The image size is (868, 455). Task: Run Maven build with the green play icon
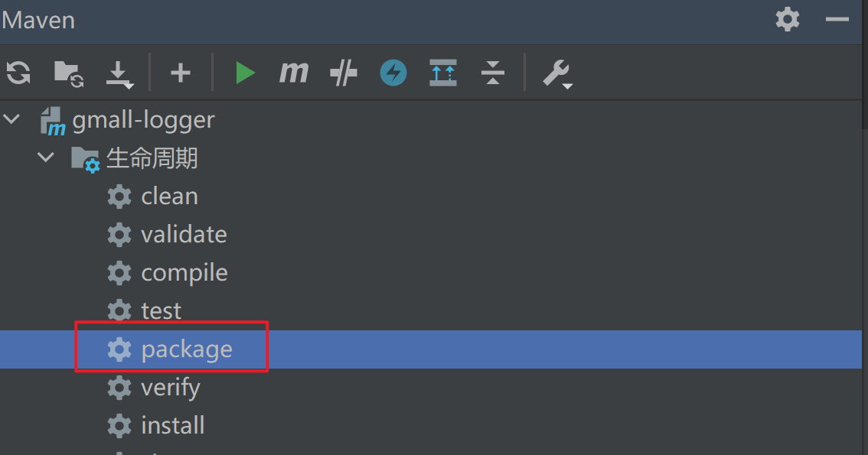(245, 73)
